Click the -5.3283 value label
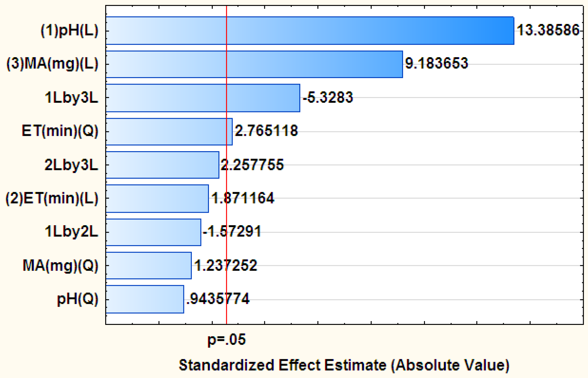The height and width of the screenshot is (378, 588). click(x=328, y=97)
